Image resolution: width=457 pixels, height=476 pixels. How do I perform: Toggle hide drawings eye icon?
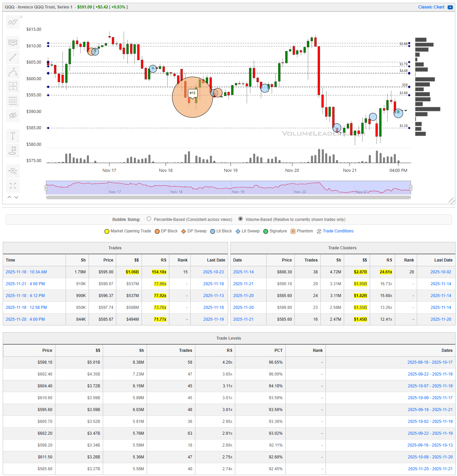coord(13,115)
